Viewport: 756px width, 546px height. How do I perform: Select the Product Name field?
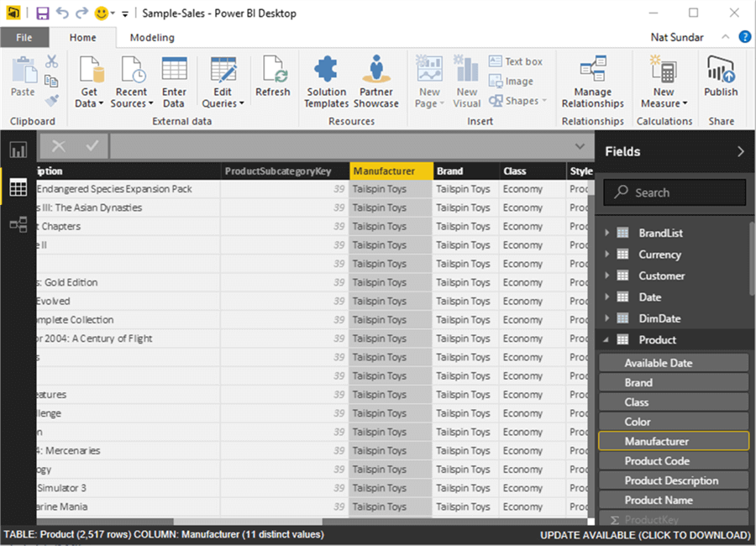674,500
